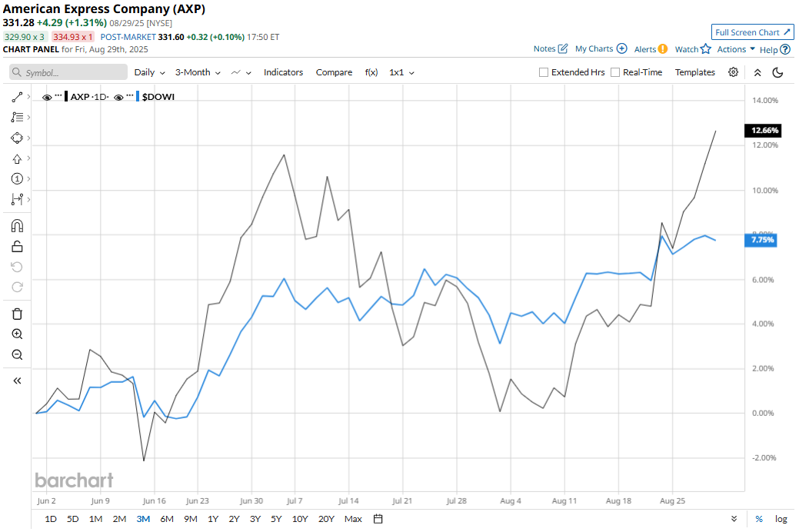Open the 1x1 layout dropdown
799x532 pixels.
point(401,72)
